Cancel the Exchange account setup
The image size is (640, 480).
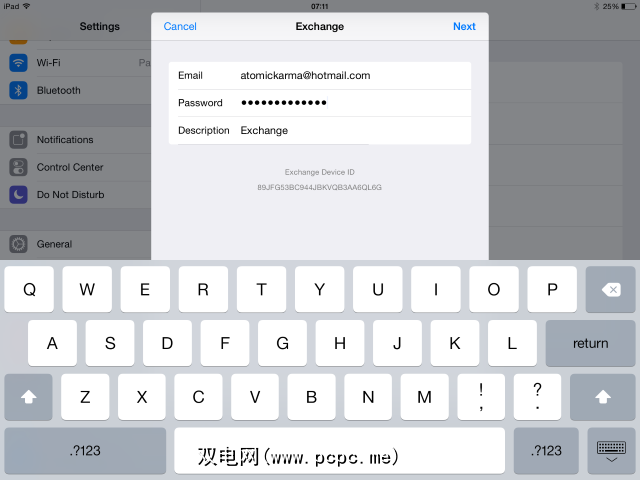[180, 27]
